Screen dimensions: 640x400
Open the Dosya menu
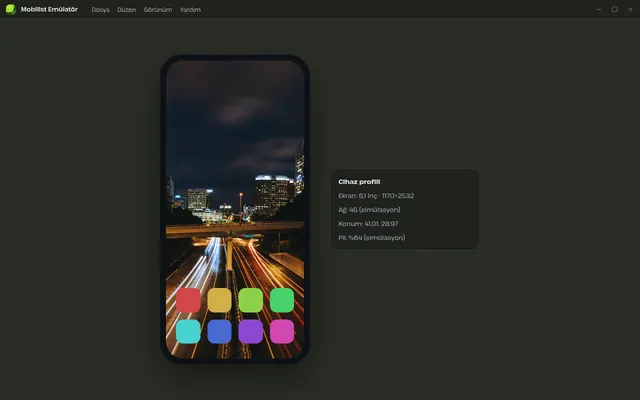(x=100, y=9)
